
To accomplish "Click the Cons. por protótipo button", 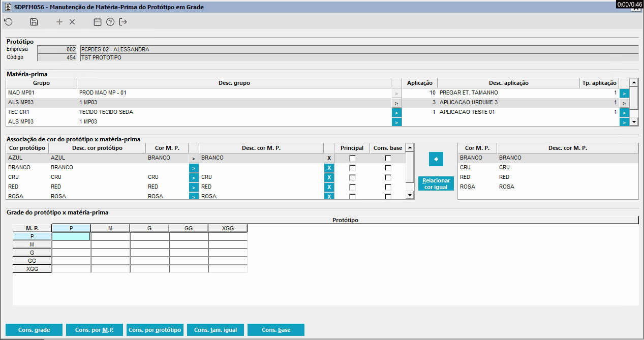I will (155, 330).
